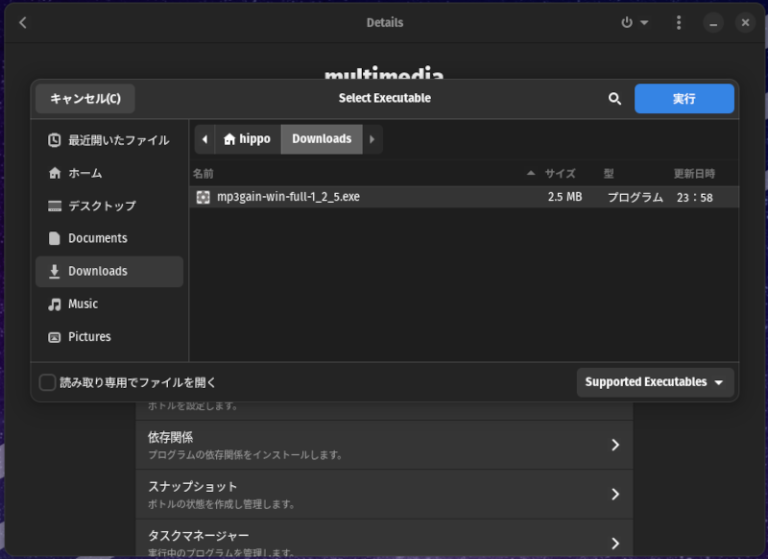This screenshot has width=768, height=559.
Task: Click the キャンセル(C) button
Action: coord(85,98)
